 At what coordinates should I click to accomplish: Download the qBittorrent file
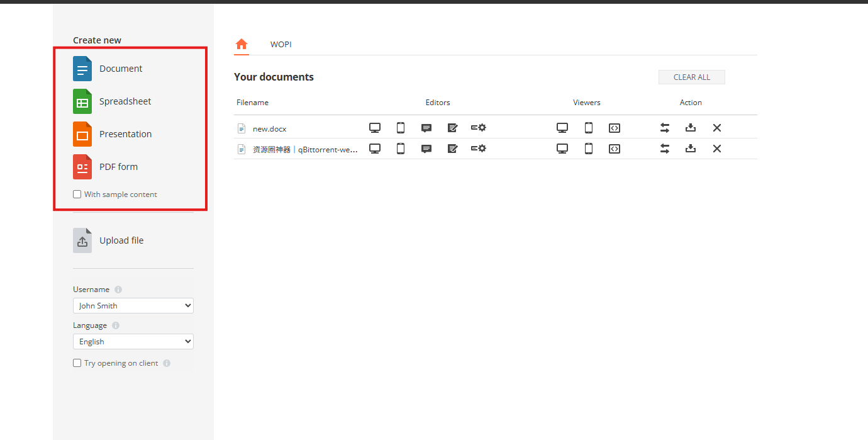tap(691, 149)
